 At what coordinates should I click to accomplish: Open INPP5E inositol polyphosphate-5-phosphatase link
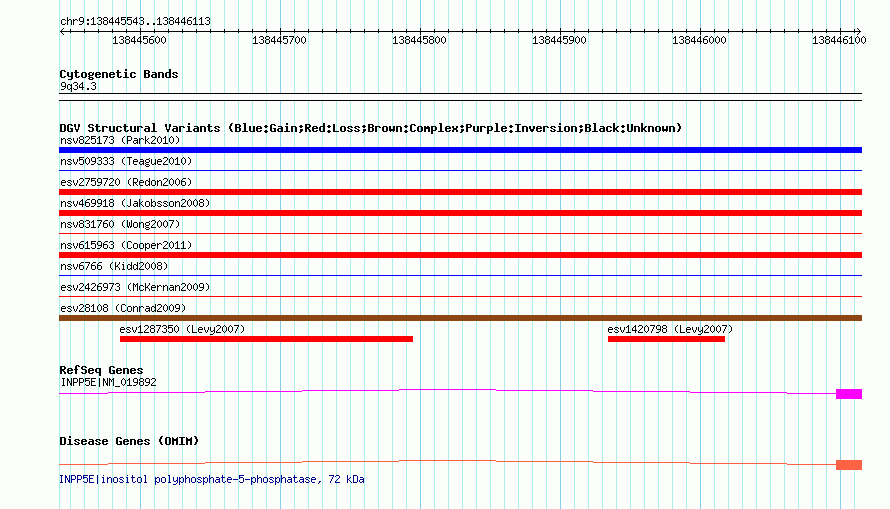coord(212,479)
